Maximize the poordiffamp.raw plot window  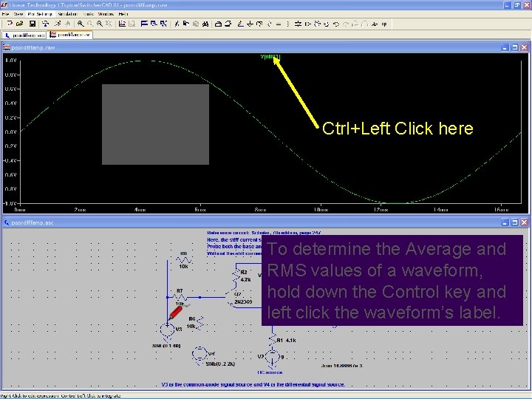tap(515, 47)
